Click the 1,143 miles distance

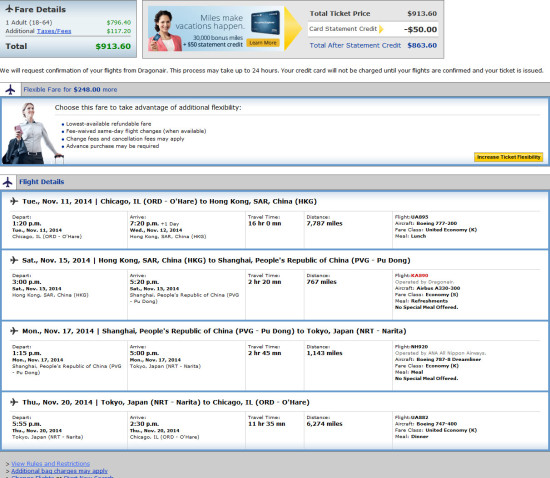(x=324, y=353)
